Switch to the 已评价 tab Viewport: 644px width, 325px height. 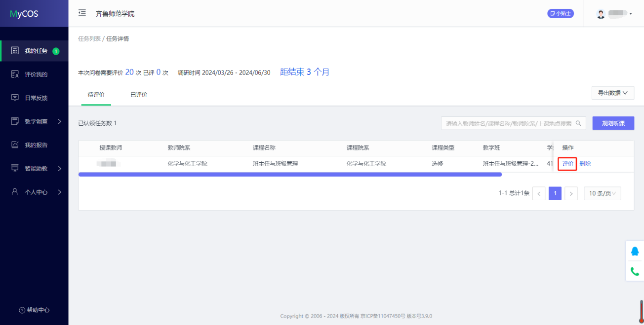coord(139,95)
